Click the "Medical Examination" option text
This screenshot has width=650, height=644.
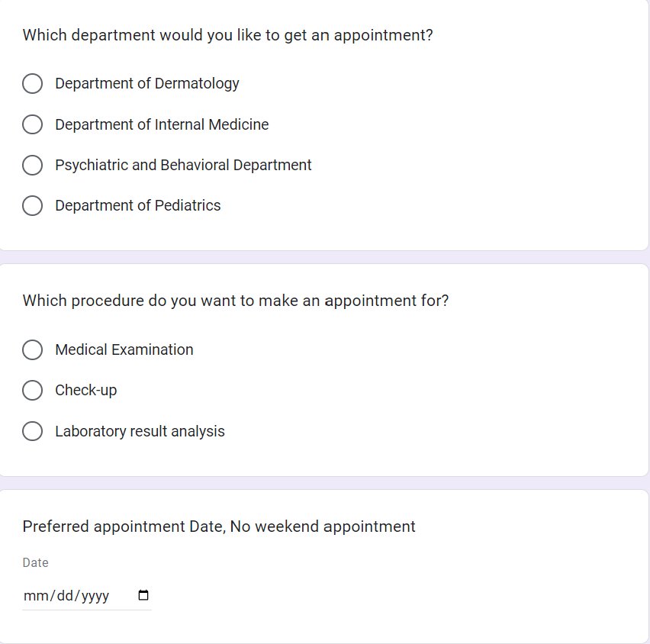[x=124, y=349]
